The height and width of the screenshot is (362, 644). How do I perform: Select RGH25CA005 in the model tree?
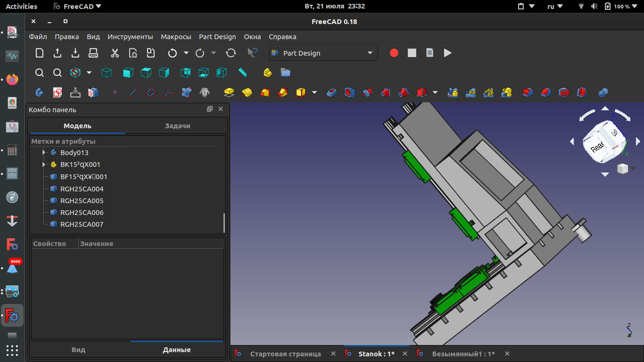click(x=82, y=201)
